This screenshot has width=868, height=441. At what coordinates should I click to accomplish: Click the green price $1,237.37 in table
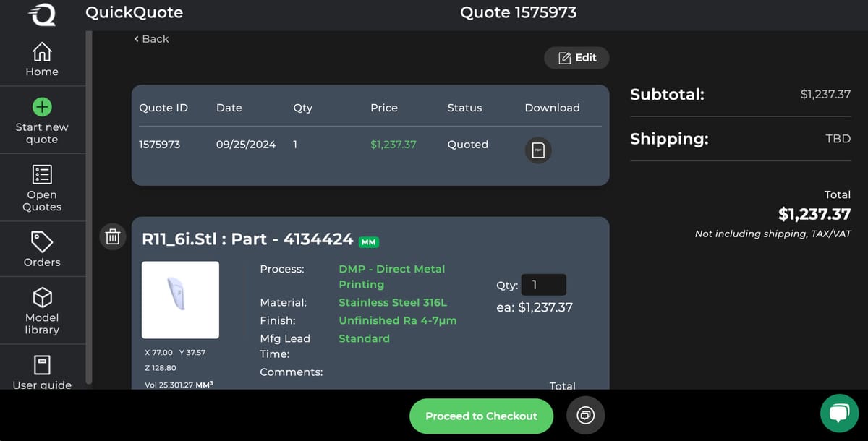click(x=393, y=145)
